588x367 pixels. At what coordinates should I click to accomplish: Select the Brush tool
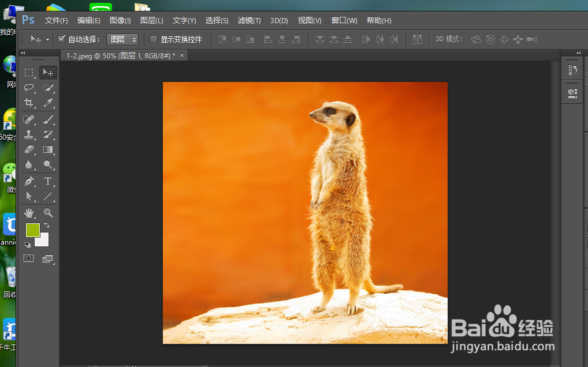pos(48,119)
